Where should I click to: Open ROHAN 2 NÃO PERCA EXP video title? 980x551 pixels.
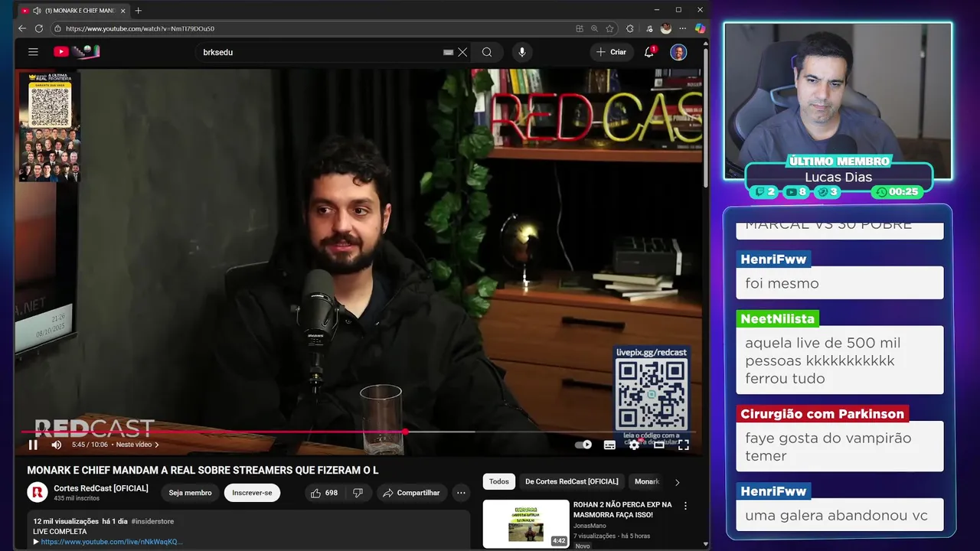click(x=622, y=510)
